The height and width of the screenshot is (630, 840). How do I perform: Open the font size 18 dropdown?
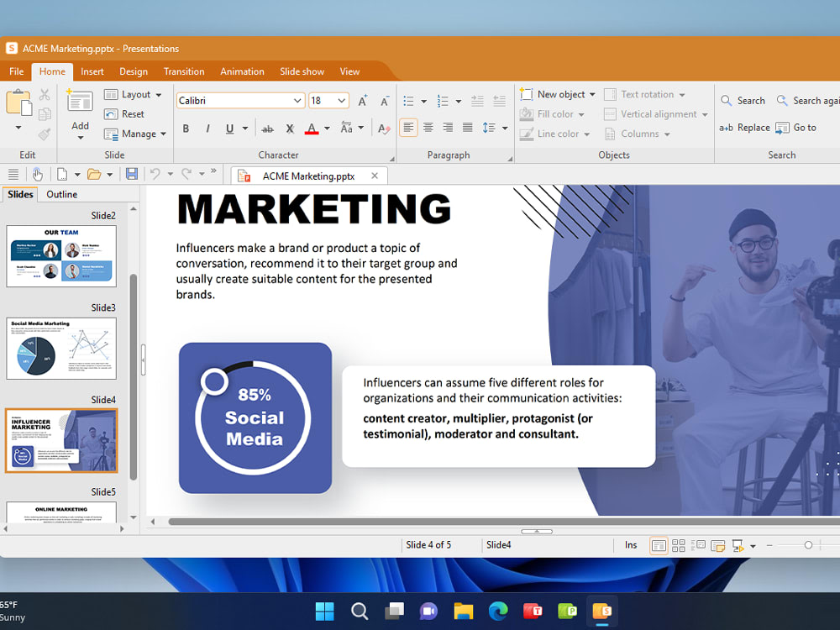(341, 101)
